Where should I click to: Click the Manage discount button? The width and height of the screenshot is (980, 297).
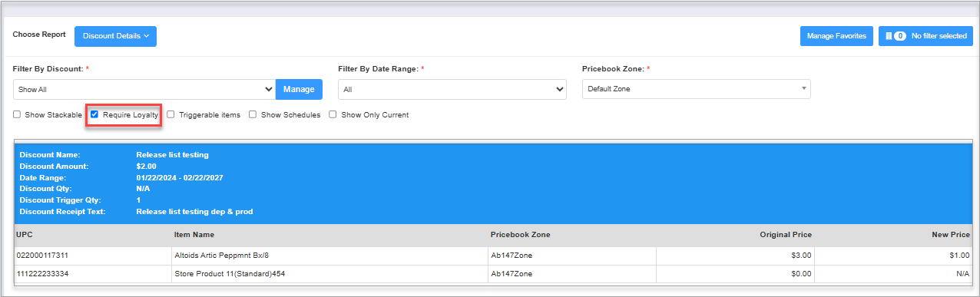point(299,89)
